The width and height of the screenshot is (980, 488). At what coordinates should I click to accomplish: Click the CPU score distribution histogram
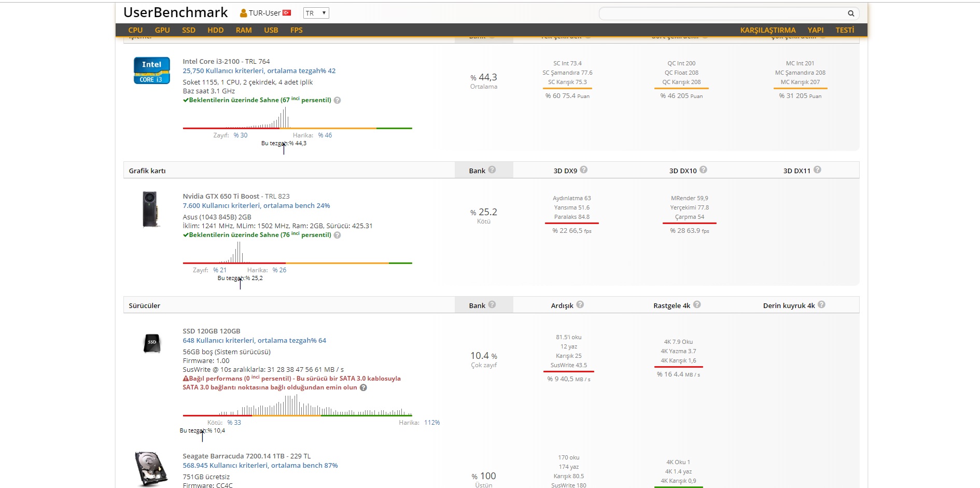(297, 118)
